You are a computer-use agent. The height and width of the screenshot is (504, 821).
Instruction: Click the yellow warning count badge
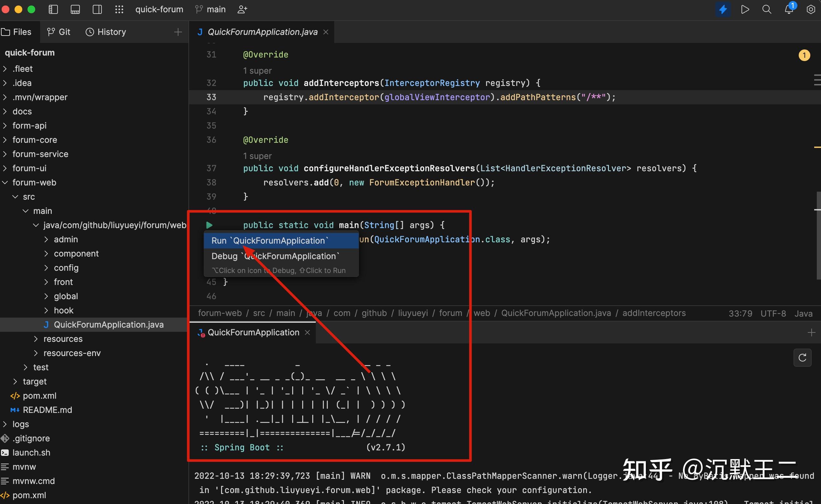804,55
